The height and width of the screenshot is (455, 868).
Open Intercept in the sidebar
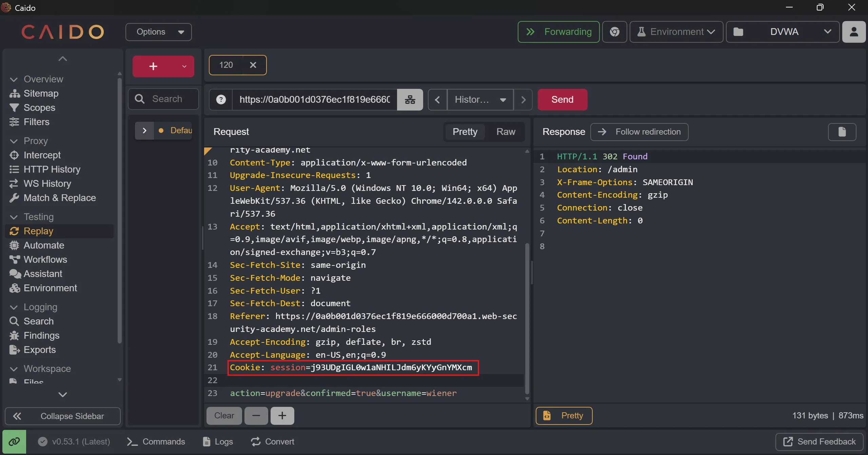[42, 155]
